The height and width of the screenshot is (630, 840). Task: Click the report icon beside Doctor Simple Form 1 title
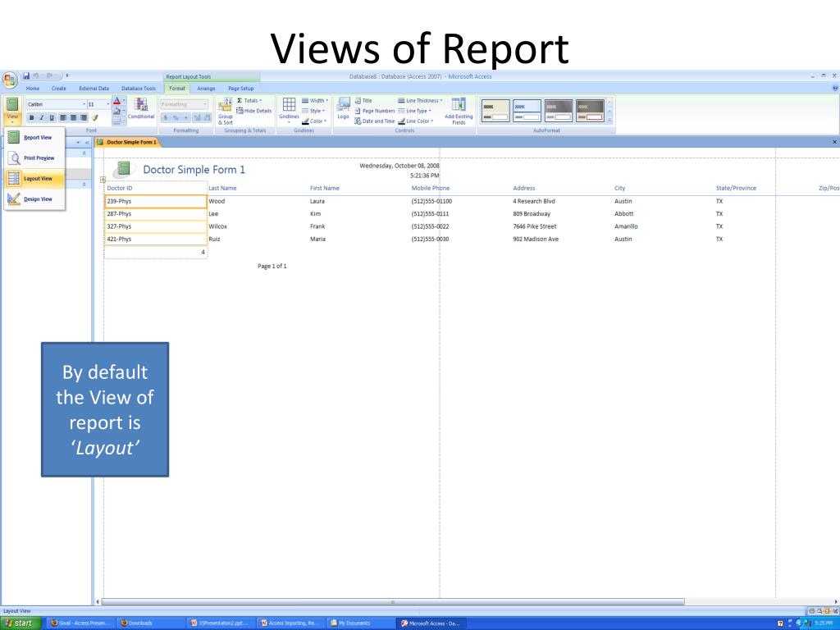point(124,169)
